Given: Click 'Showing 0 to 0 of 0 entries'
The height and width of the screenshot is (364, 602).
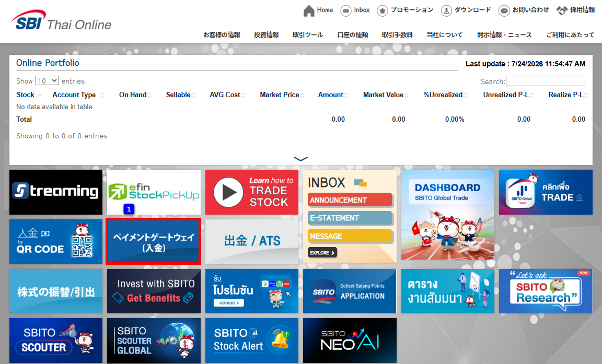Looking at the screenshot, I should [62, 136].
